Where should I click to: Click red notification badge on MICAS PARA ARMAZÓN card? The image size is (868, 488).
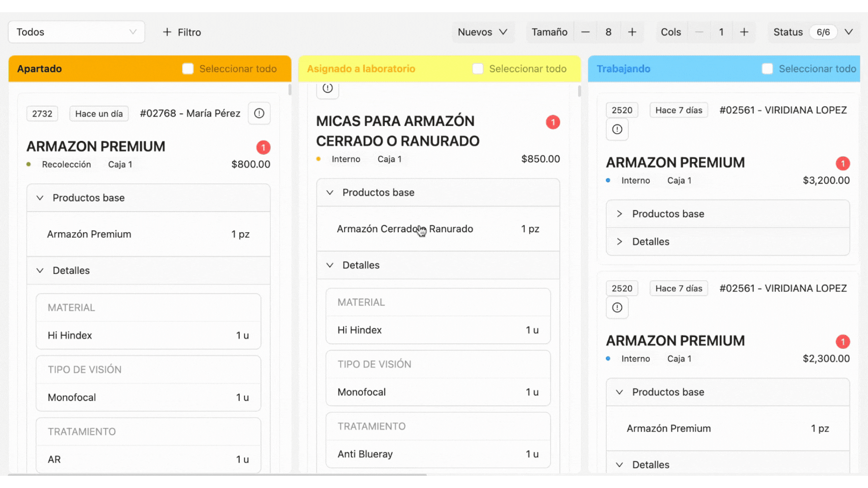coord(552,122)
